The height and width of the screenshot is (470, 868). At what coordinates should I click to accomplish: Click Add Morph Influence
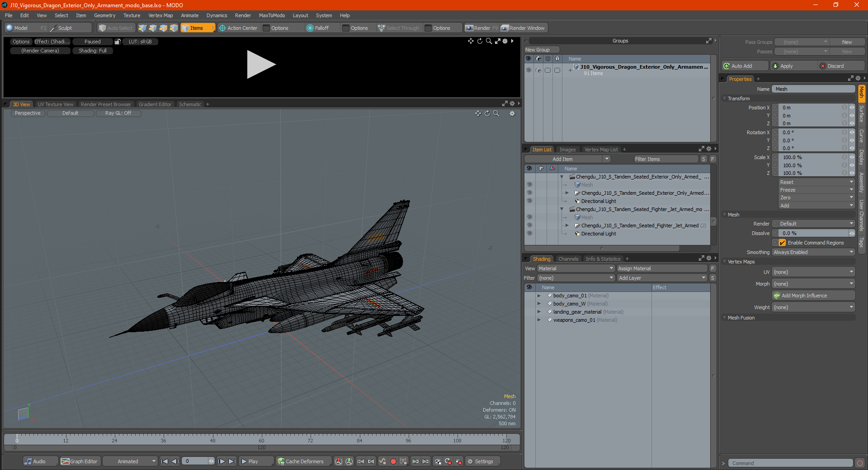(x=813, y=296)
